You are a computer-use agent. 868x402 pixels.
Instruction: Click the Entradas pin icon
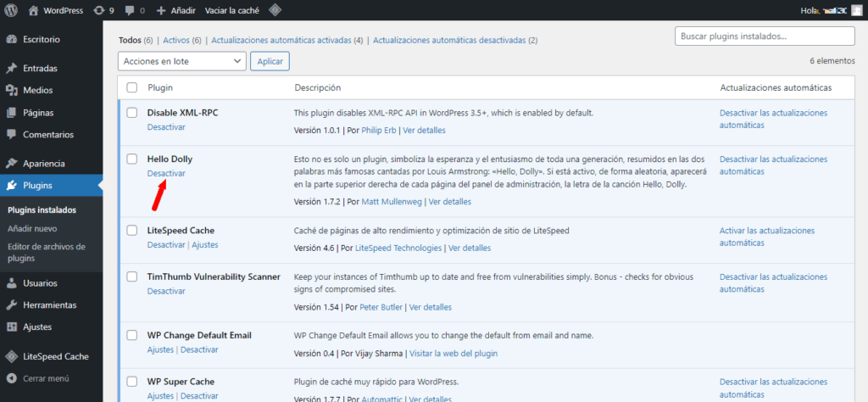click(12, 69)
